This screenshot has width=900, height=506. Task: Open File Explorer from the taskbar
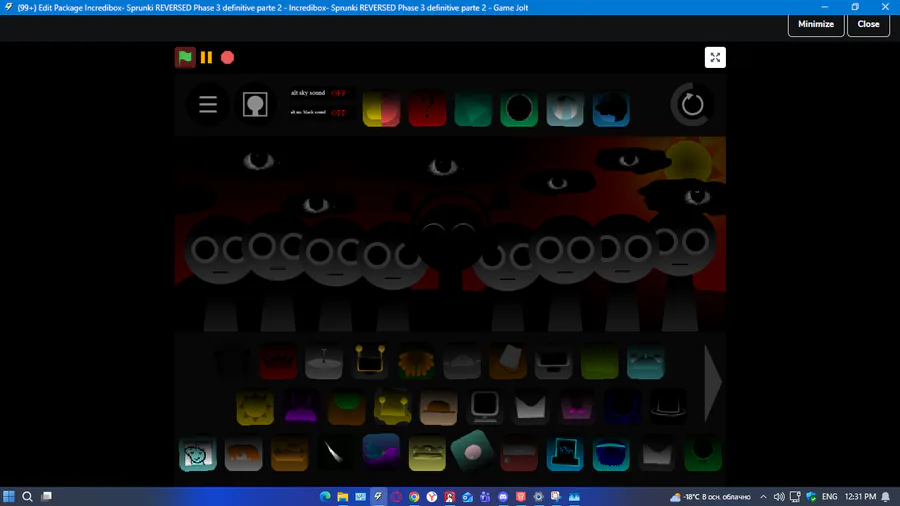(343, 497)
